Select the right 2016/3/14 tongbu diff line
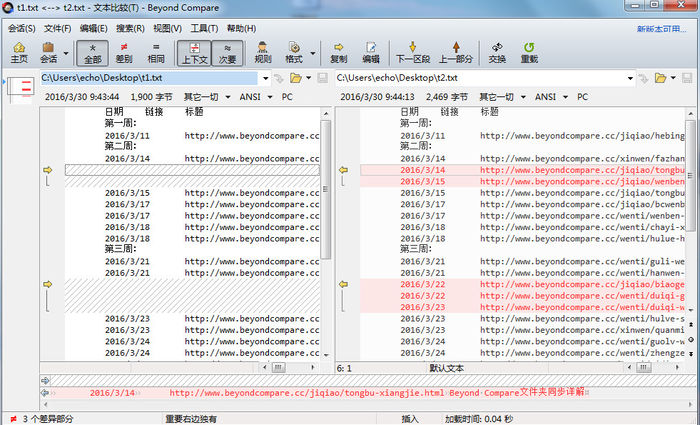Screen dimensions: 700x425 pos(522,170)
